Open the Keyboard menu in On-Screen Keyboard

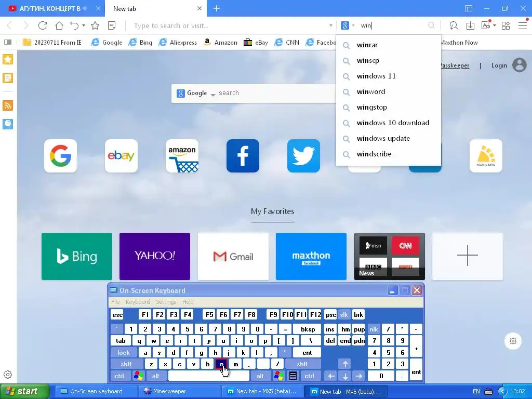(137, 302)
